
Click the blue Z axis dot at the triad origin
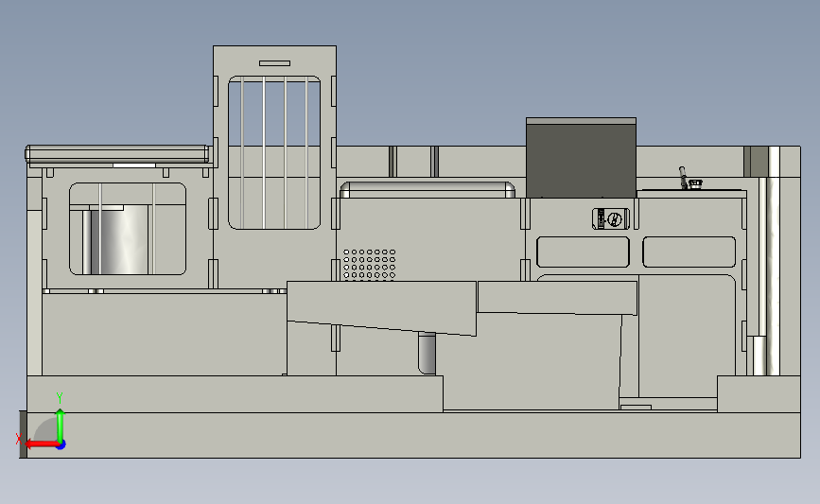61,445
